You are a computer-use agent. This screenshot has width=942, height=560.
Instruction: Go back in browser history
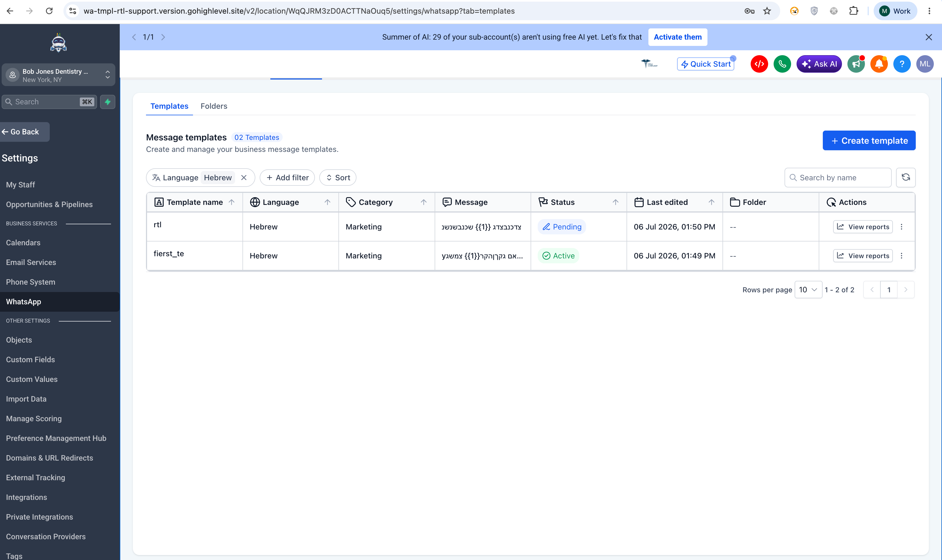coord(10,11)
